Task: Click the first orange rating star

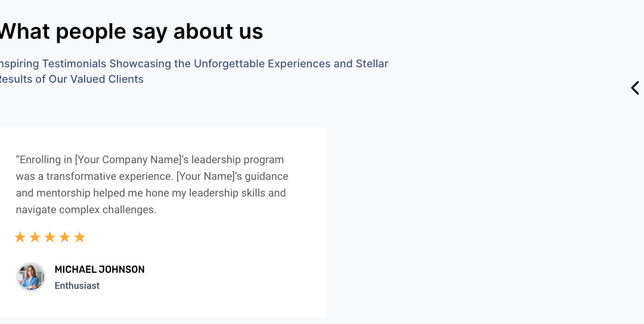Action: click(x=20, y=238)
